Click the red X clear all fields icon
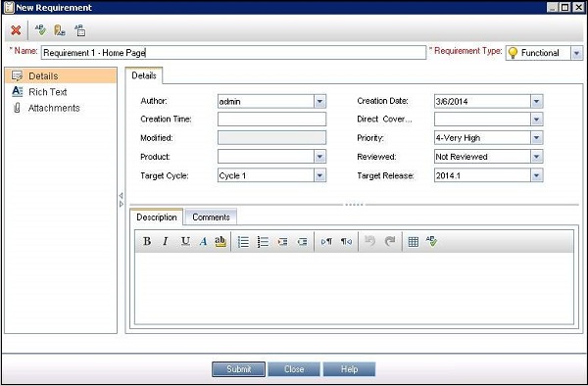588x386 pixels. click(x=16, y=30)
